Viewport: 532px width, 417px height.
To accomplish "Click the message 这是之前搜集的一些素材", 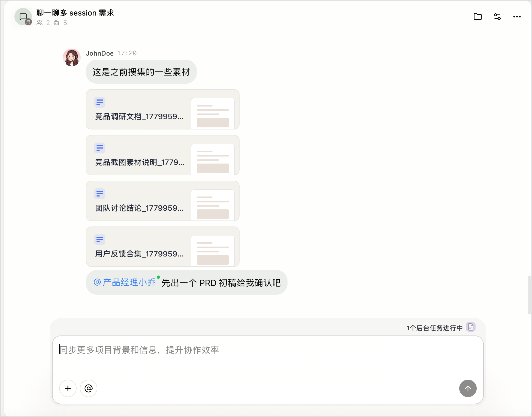I will (141, 72).
